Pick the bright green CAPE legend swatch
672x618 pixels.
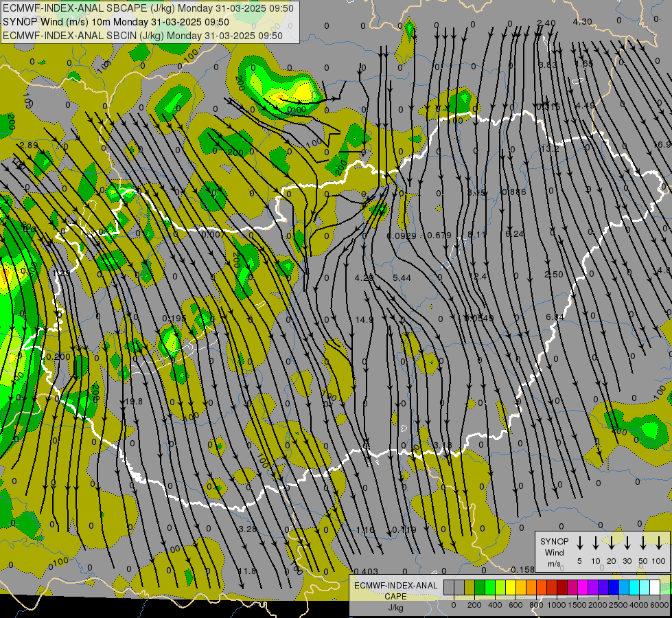coord(490,588)
